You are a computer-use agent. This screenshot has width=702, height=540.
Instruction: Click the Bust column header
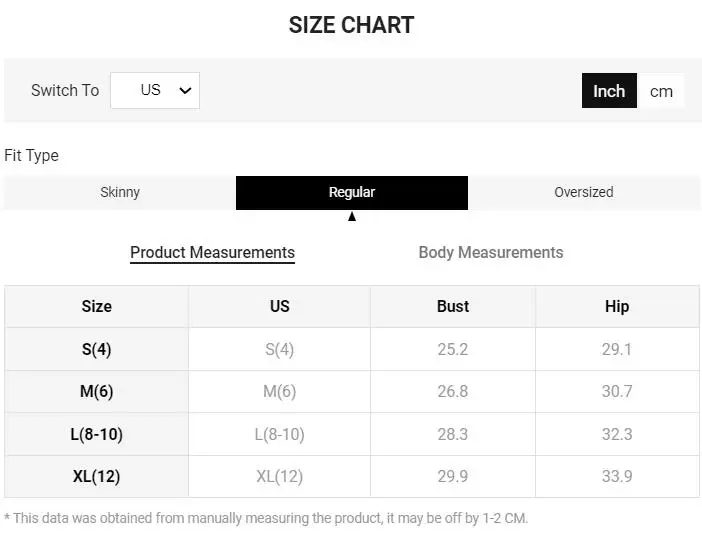click(453, 306)
